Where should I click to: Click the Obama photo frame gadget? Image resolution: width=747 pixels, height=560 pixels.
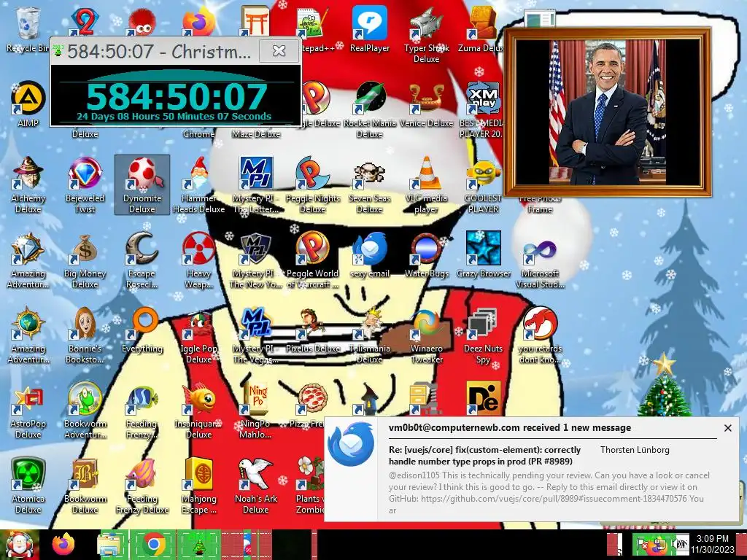click(608, 113)
